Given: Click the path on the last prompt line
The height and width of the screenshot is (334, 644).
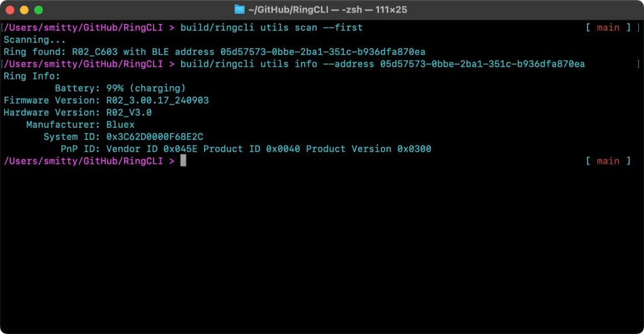Looking at the screenshot, I should tap(83, 161).
